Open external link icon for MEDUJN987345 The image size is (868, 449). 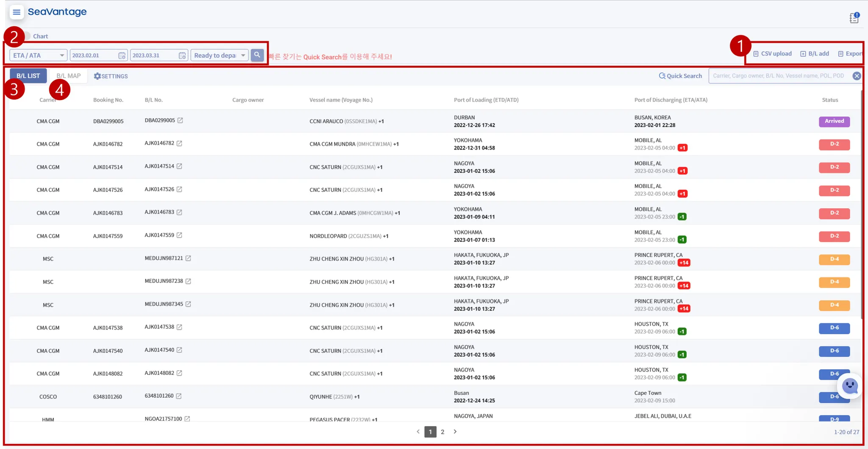[x=188, y=304]
